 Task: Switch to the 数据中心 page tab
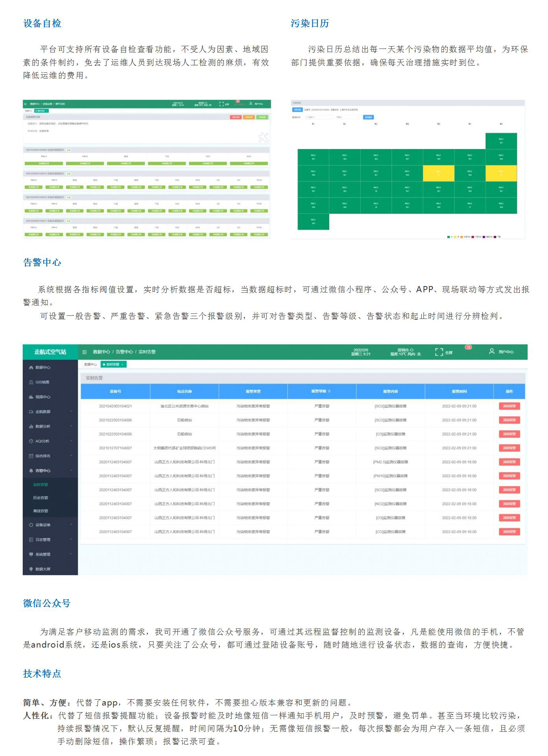[x=90, y=365]
